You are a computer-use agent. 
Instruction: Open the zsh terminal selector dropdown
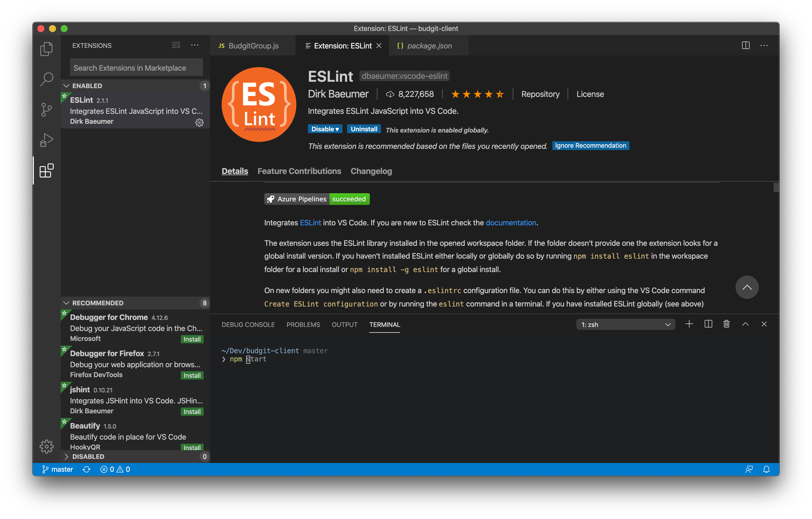coord(625,325)
